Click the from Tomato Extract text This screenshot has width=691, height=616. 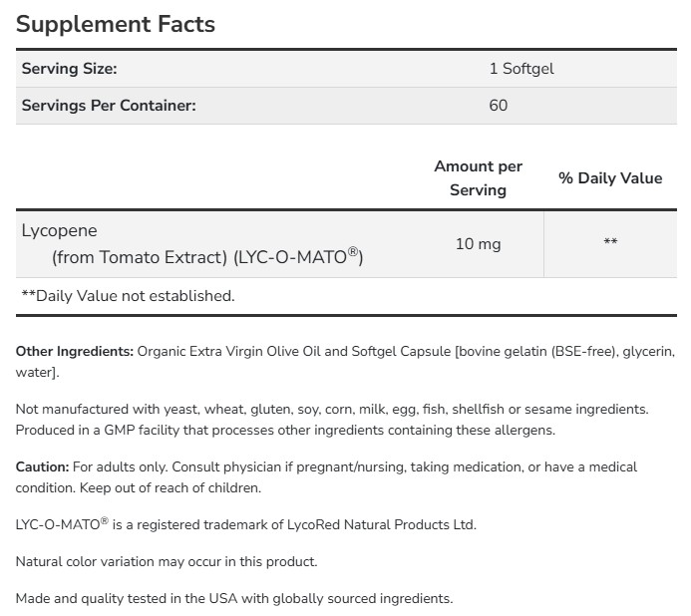(x=140, y=257)
